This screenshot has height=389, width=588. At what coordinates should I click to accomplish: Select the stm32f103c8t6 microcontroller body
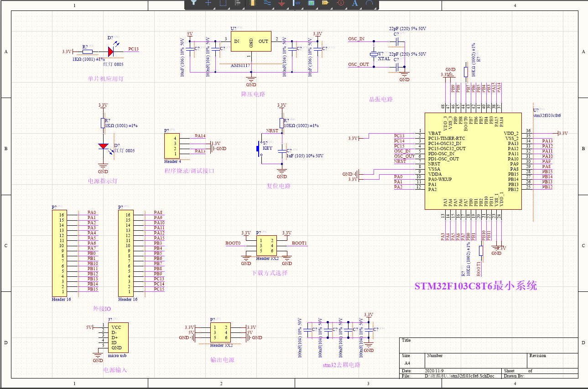pos(473,161)
